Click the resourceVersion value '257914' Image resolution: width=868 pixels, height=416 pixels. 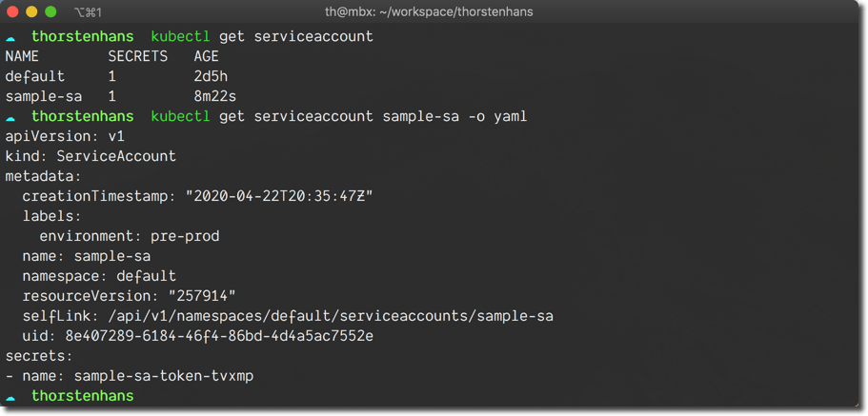[201, 296]
